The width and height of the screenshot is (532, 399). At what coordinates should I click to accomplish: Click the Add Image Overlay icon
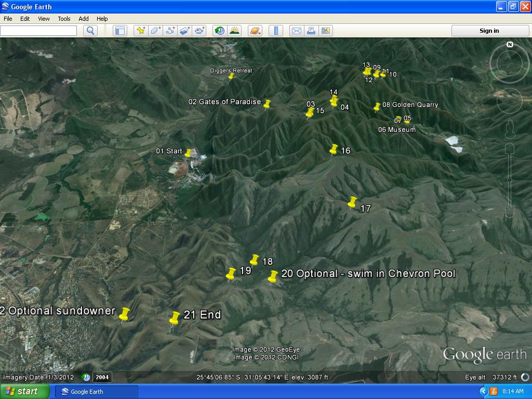pos(185,31)
